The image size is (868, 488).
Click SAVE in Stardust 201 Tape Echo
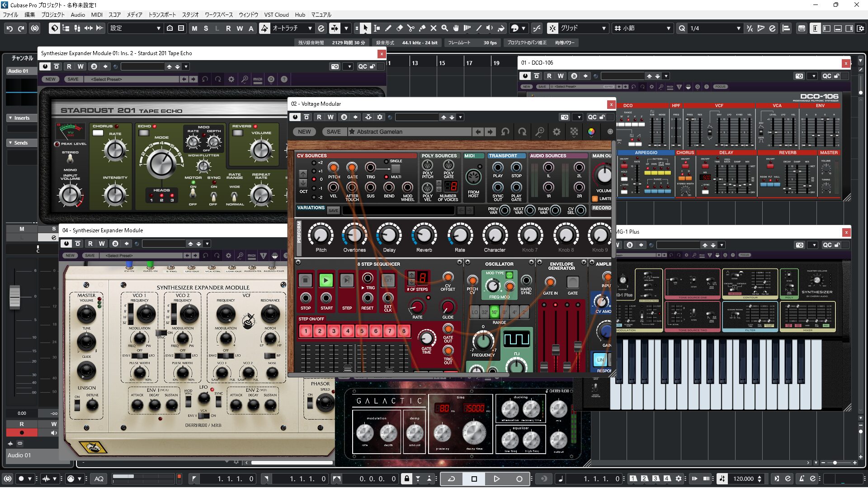point(73,79)
